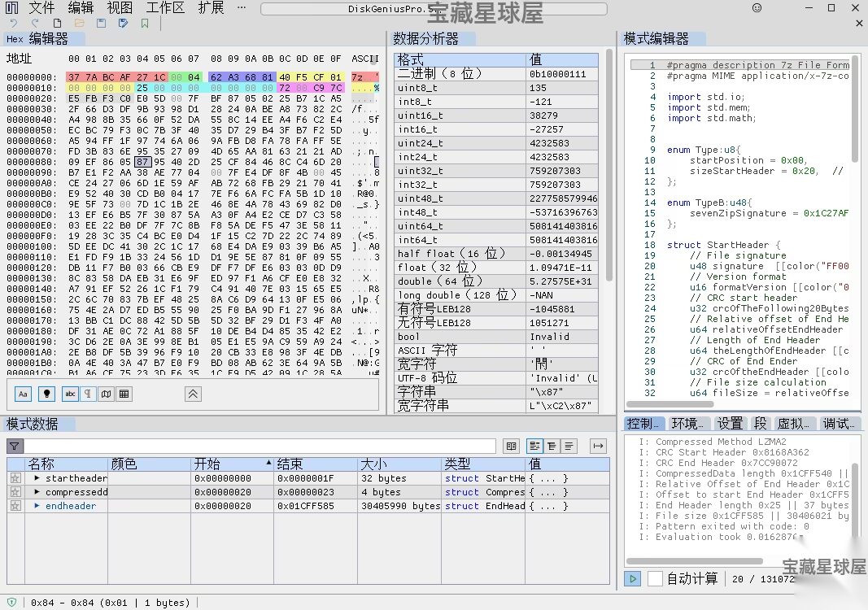Toggle the pilcrow advanced decoding button
Viewport: 868px width, 610px height.
[x=88, y=394]
